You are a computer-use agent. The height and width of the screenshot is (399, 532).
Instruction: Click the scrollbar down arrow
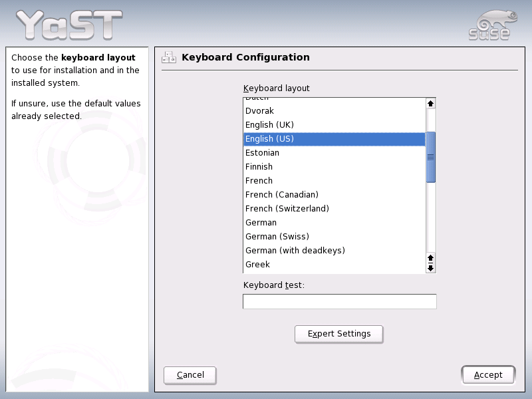[x=430, y=267]
